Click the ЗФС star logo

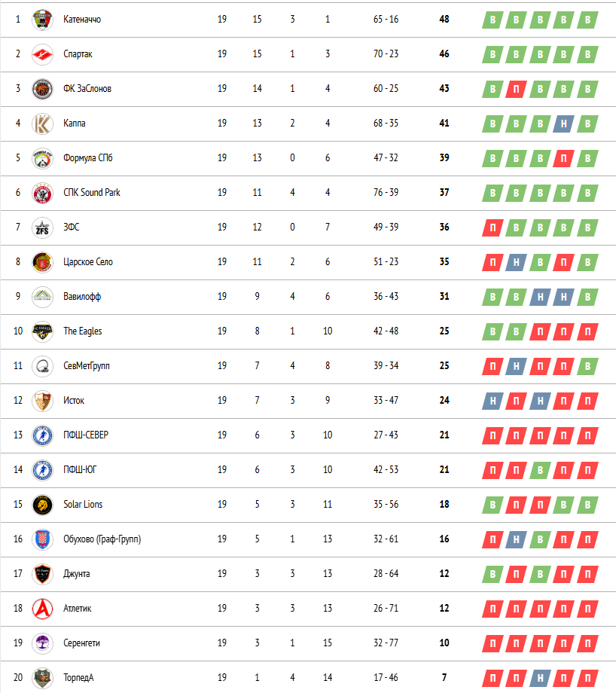[x=42, y=227]
